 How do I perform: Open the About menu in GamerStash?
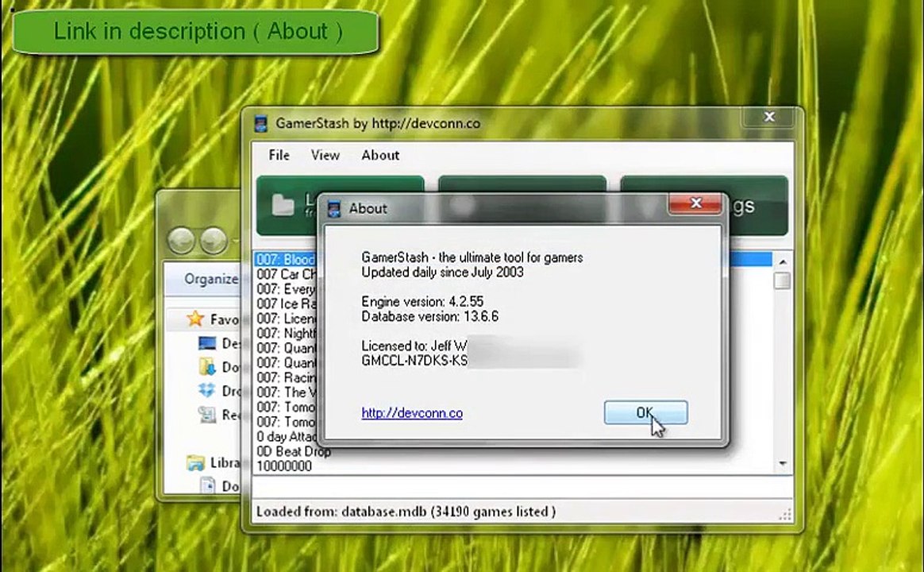(x=380, y=155)
